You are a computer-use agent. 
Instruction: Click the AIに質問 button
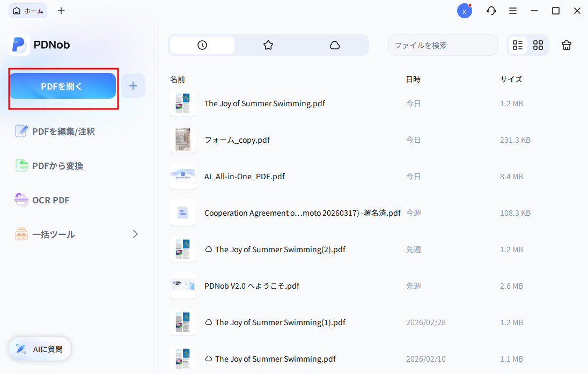point(40,349)
